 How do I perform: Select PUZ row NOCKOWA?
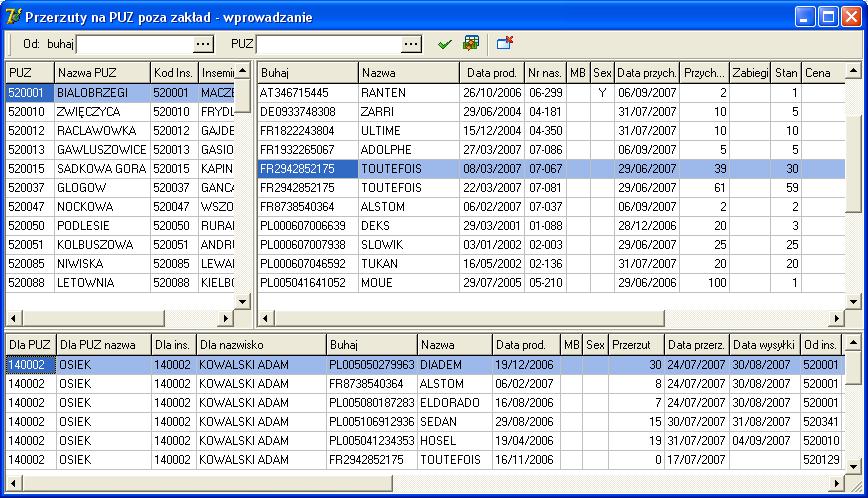point(120,206)
